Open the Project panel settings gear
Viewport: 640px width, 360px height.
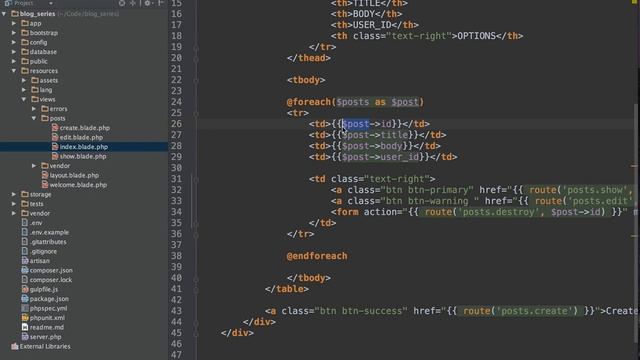[147, 3]
